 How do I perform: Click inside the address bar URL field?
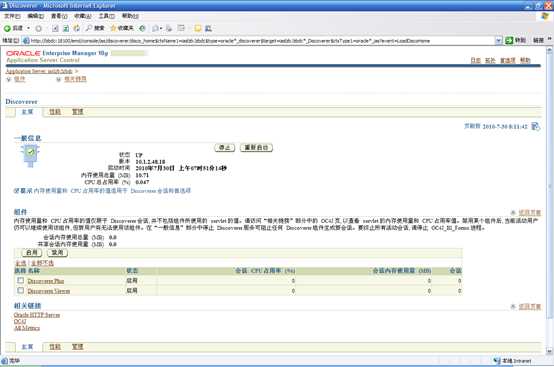[261, 41]
